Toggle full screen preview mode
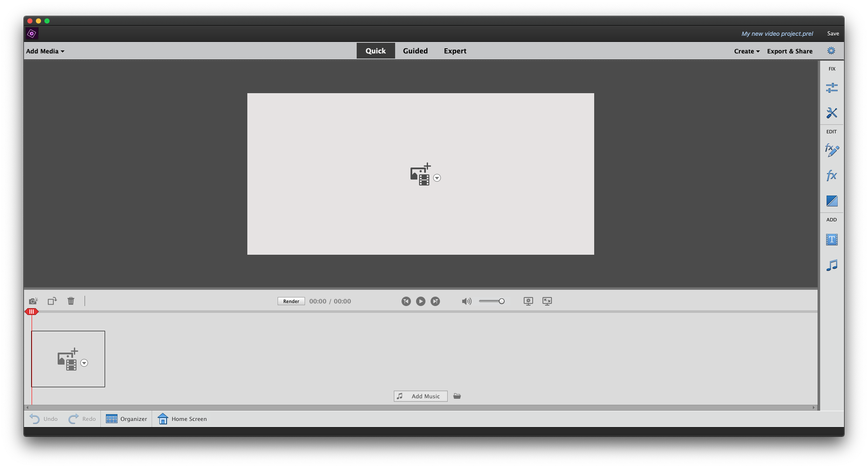The width and height of the screenshot is (868, 468). point(547,301)
